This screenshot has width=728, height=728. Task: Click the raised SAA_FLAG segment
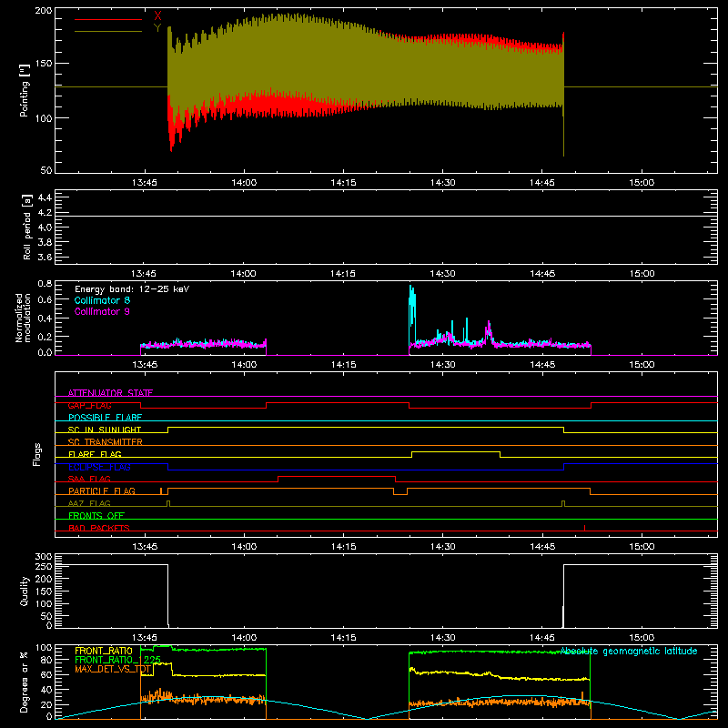(337, 476)
